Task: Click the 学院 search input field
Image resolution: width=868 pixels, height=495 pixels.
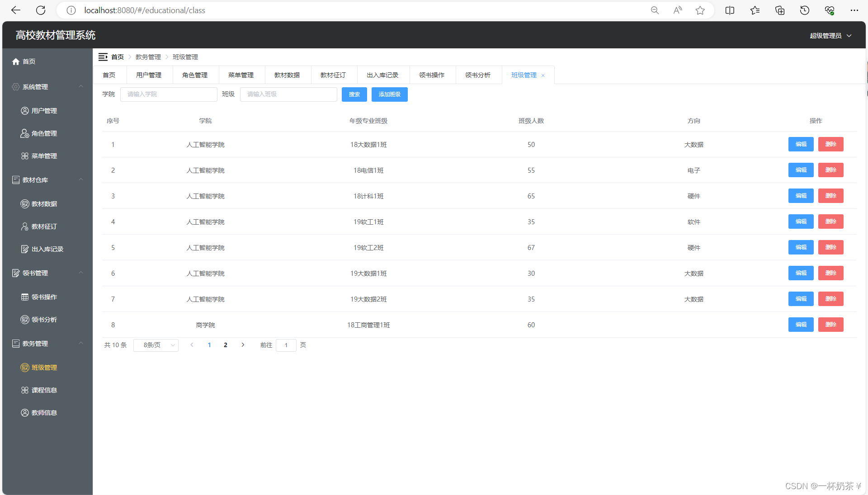Action: pos(169,94)
